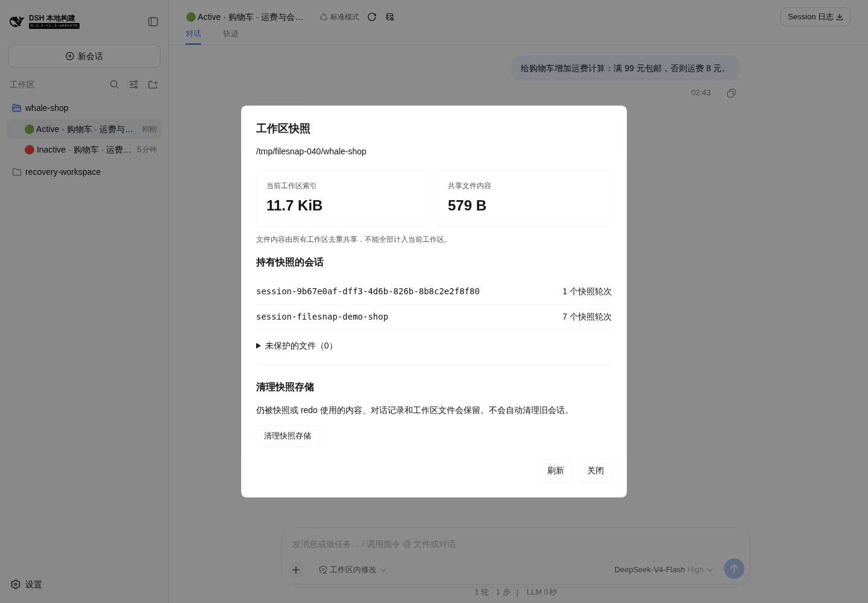Click the send message arrow button
The height and width of the screenshot is (603, 868).
pyautogui.click(x=734, y=569)
